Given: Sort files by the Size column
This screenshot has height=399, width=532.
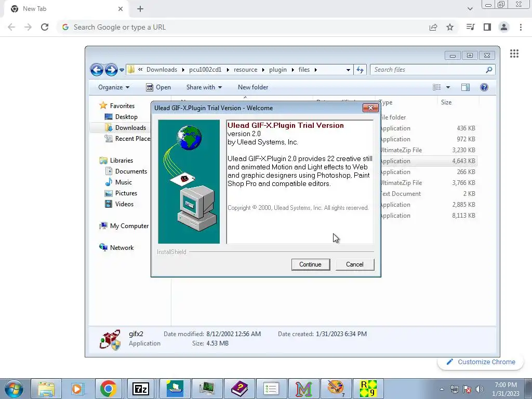Looking at the screenshot, I should click(458, 102).
